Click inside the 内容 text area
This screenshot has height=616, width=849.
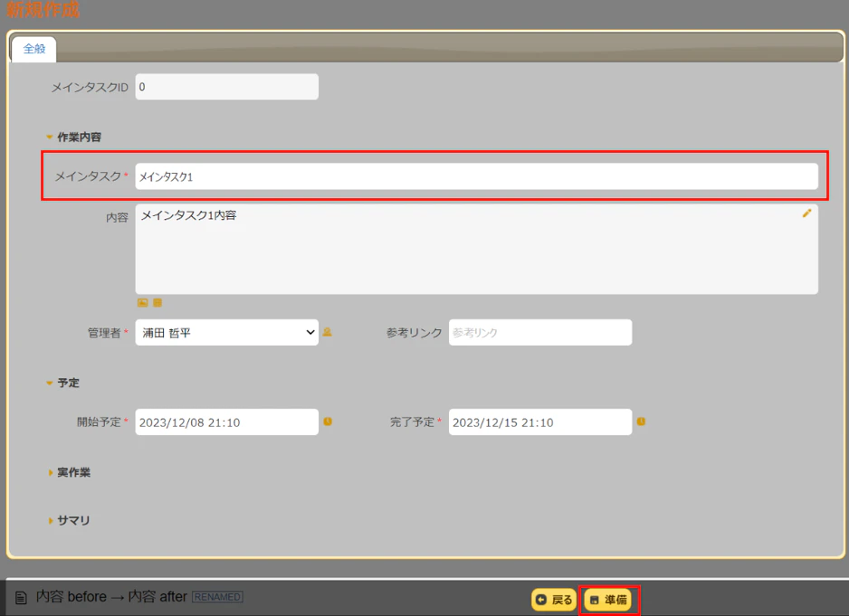tap(476, 249)
